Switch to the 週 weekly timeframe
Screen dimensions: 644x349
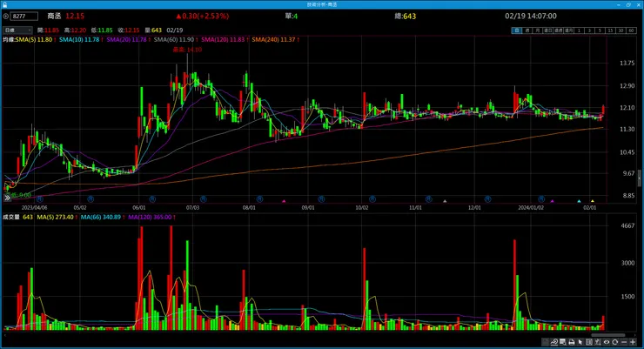pos(527,30)
